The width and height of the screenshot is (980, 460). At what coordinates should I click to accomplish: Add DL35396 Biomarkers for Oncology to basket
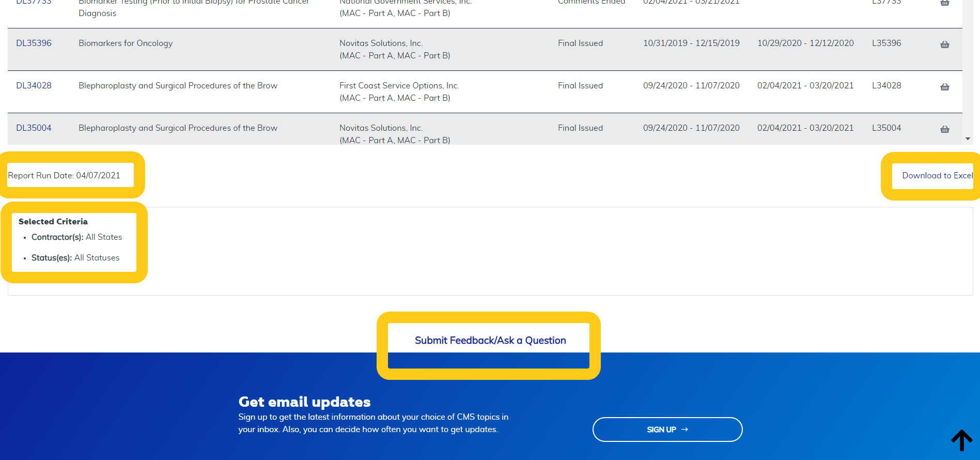tap(944, 44)
